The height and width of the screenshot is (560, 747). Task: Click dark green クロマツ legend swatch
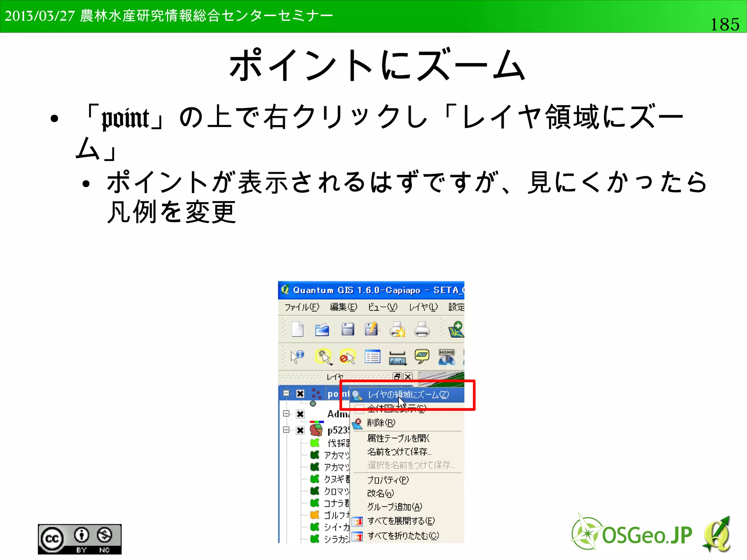click(315, 491)
